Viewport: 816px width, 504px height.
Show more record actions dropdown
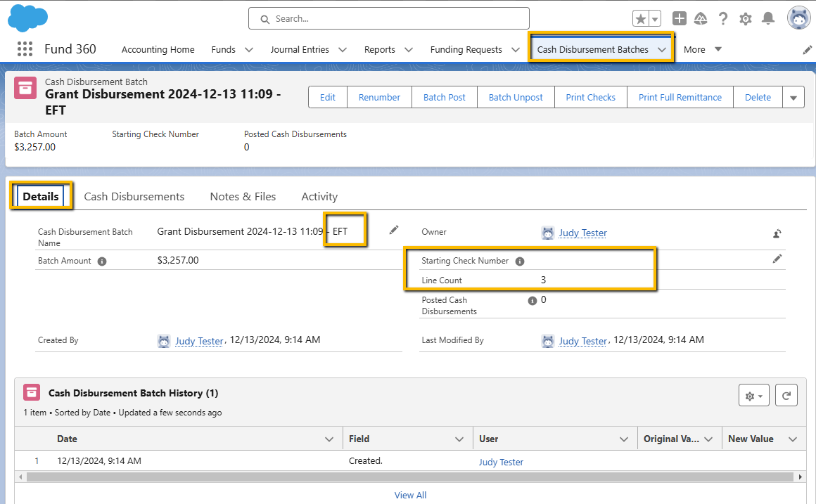pyautogui.click(x=793, y=97)
